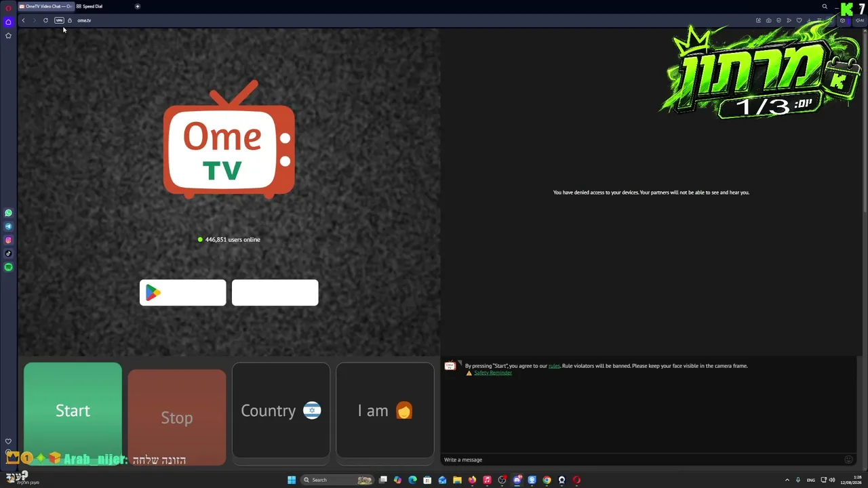Screen dimensions: 868x488
Task: Open the Country selector
Action: 281,411
